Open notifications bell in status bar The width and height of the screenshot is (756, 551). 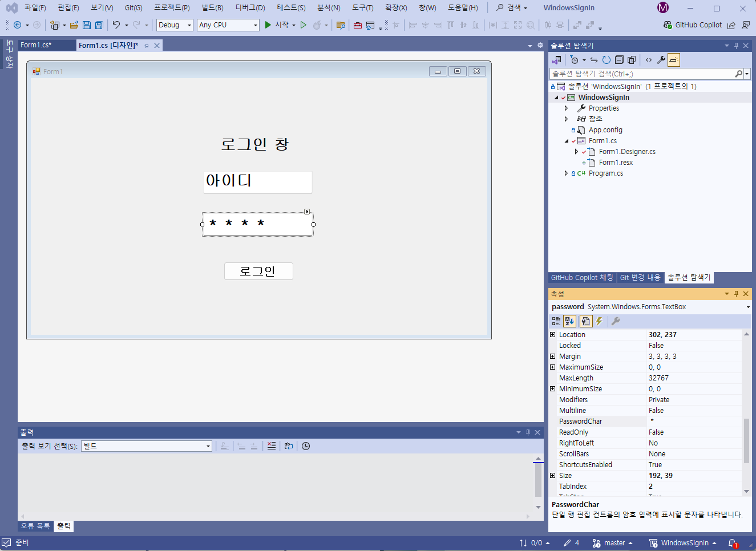click(x=733, y=543)
